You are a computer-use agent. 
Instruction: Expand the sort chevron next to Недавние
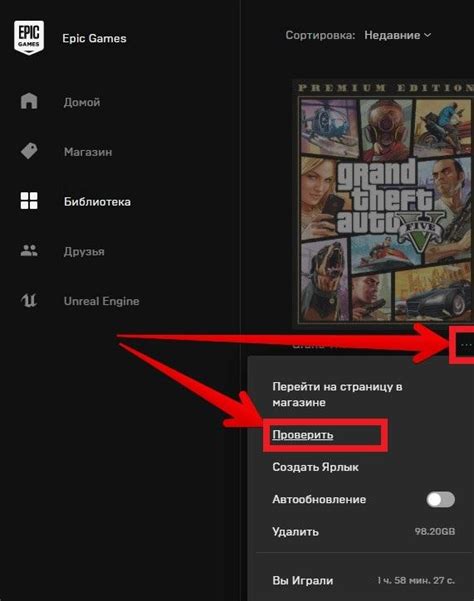[x=427, y=35]
